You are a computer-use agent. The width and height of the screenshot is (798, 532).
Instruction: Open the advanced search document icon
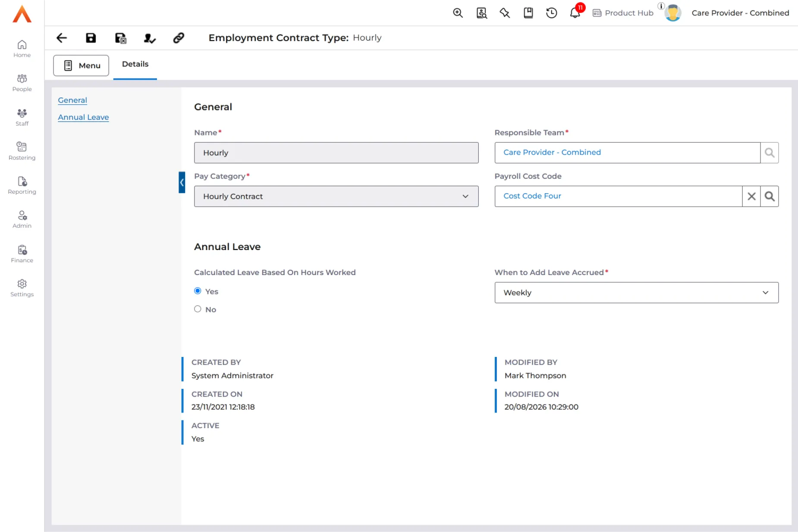click(x=481, y=13)
